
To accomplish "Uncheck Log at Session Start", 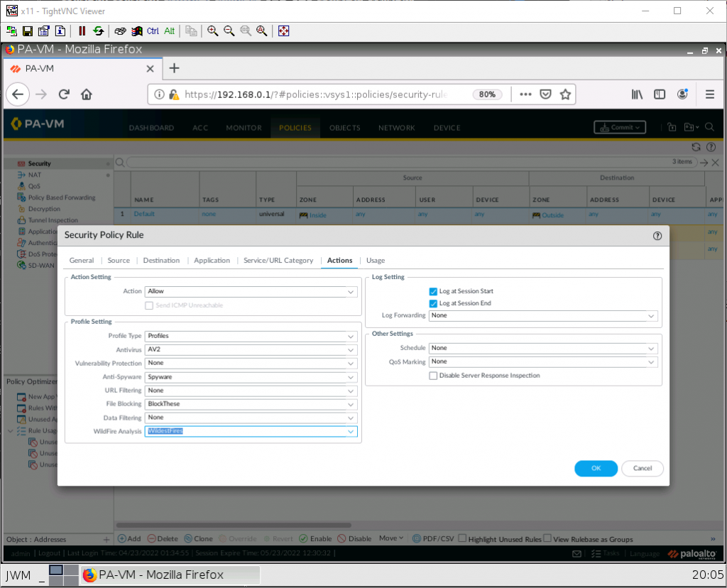I will click(433, 291).
